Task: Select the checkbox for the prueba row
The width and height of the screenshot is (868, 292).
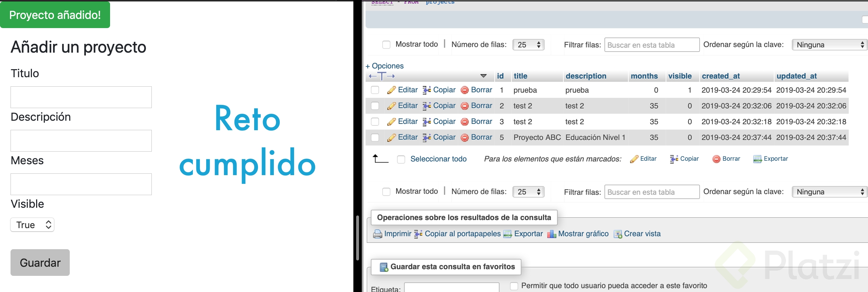Action: click(375, 90)
